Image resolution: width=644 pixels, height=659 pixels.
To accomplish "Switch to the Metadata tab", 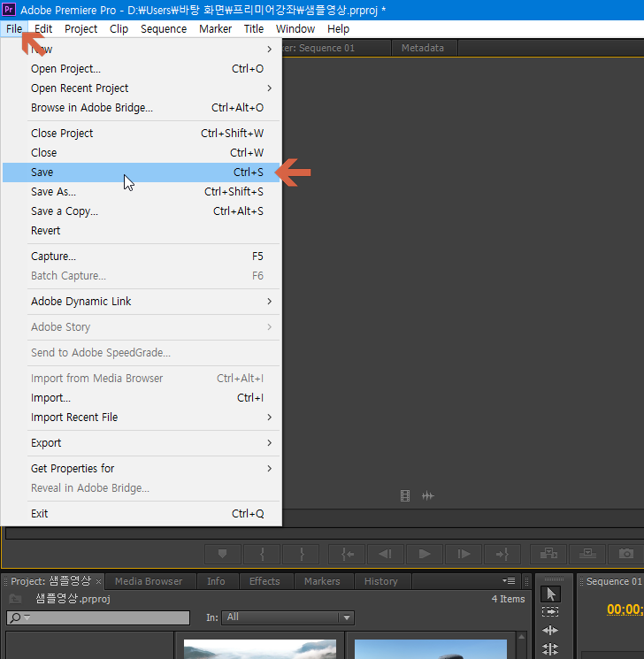I will pyautogui.click(x=423, y=48).
